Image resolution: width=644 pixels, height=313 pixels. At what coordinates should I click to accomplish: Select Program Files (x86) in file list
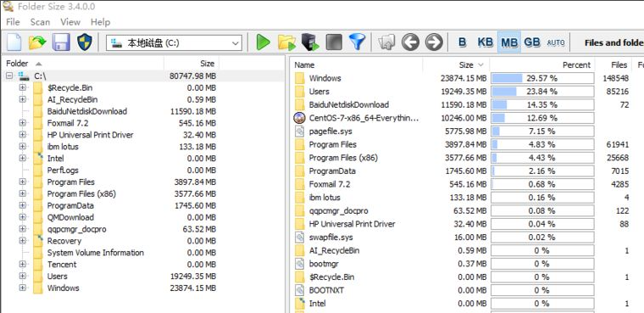click(x=343, y=158)
